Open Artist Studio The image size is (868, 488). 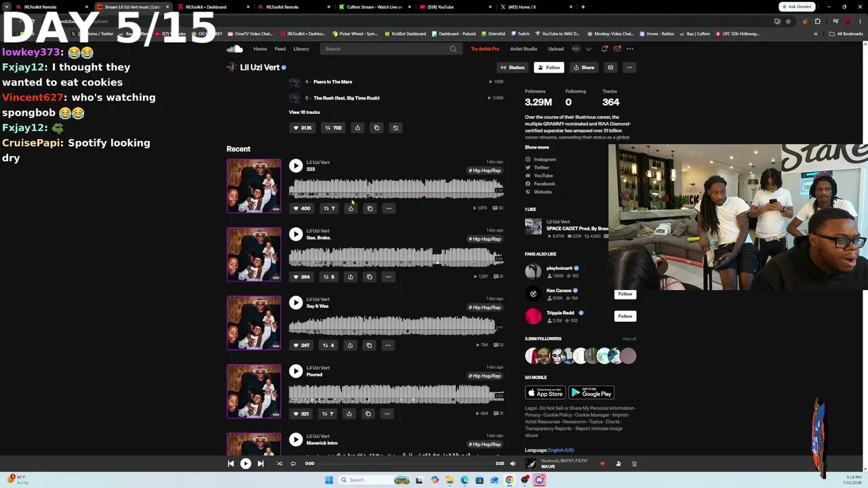tap(524, 49)
